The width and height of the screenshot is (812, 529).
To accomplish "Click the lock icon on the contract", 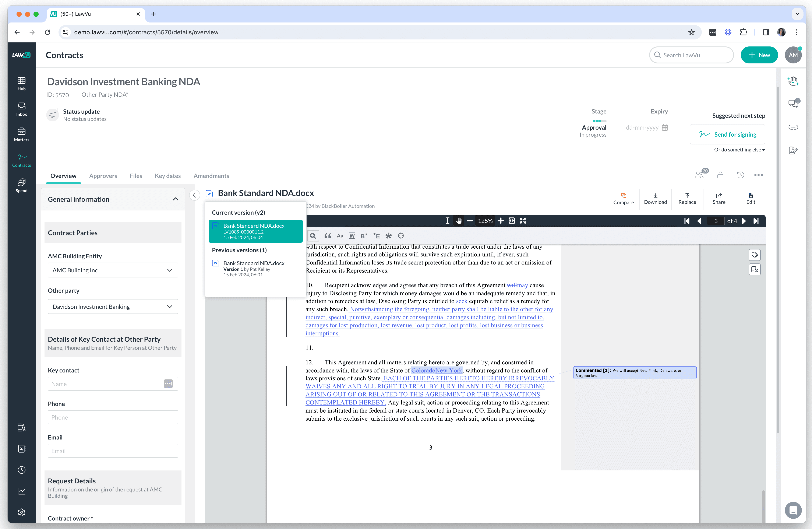I will click(x=720, y=175).
